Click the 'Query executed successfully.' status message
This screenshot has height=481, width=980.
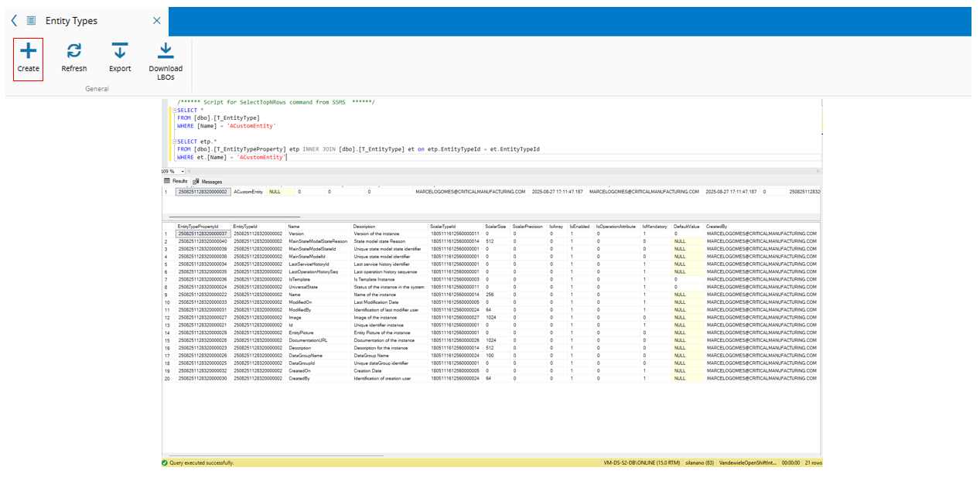tap(201, 462)
